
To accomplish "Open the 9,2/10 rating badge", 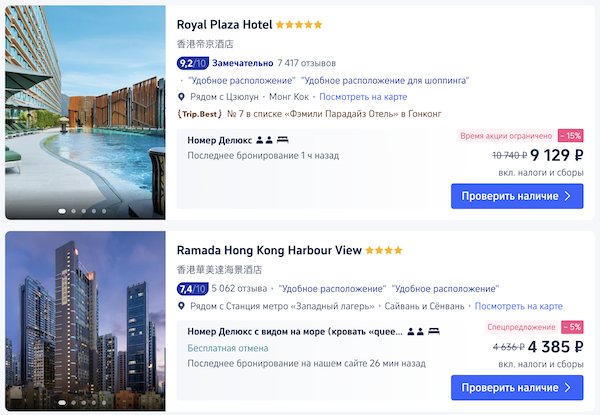I will click(192, 63).
